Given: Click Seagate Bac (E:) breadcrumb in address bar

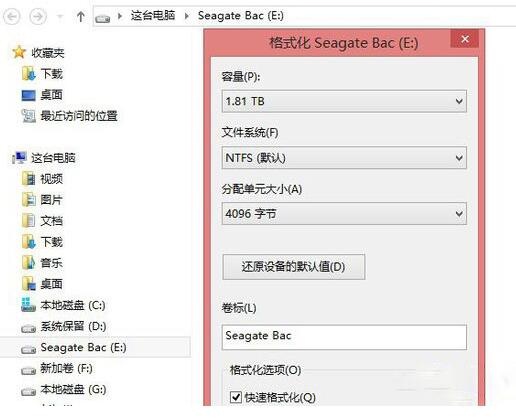Looking at the screenshot, I should (x=241, y=16).
